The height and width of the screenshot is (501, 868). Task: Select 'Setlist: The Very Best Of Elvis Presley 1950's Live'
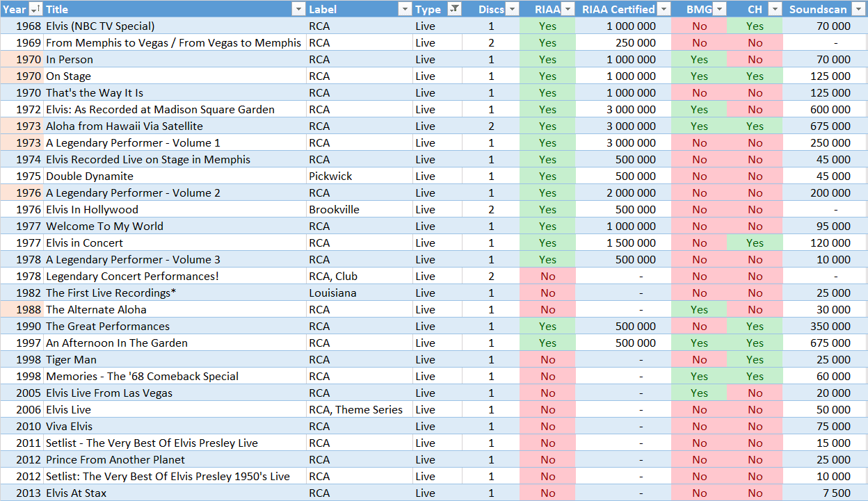point(175,476)
